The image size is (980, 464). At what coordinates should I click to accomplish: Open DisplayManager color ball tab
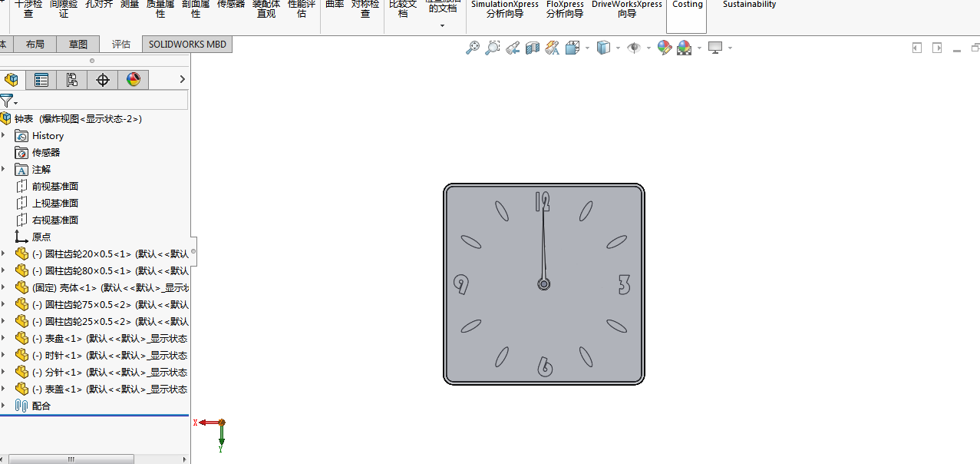click(134, 79)
